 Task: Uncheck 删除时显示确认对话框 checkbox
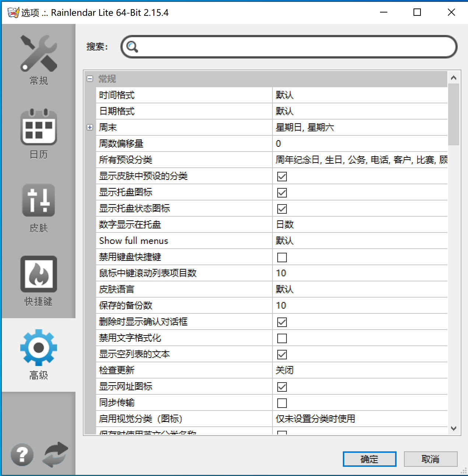282,322
